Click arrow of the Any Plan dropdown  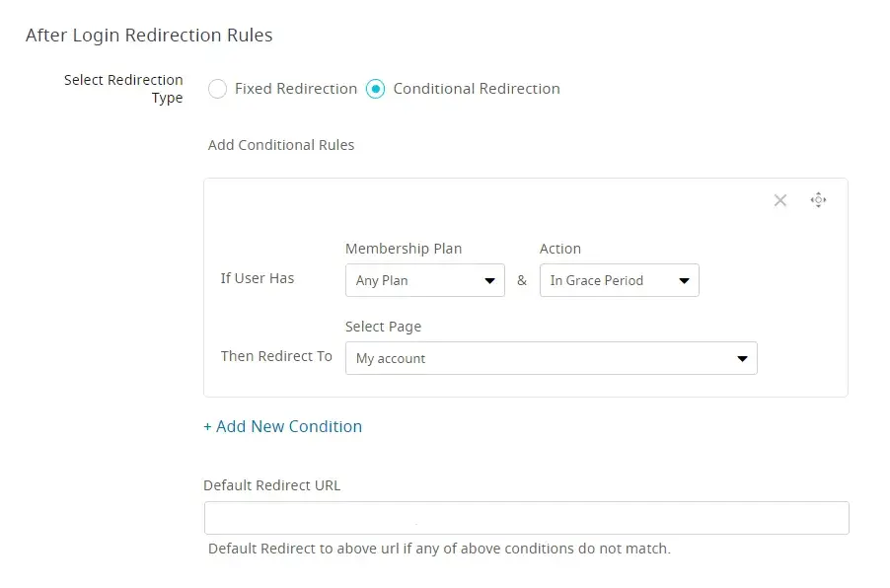click(489, 281)
